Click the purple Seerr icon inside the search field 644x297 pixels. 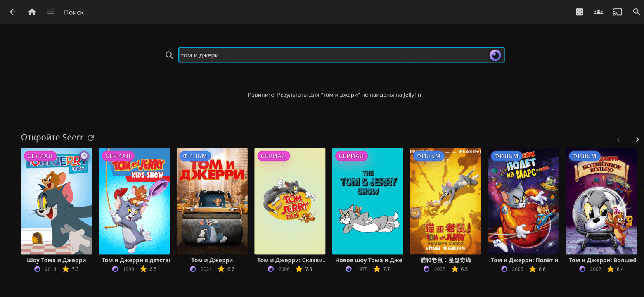[x=495, y=55]
